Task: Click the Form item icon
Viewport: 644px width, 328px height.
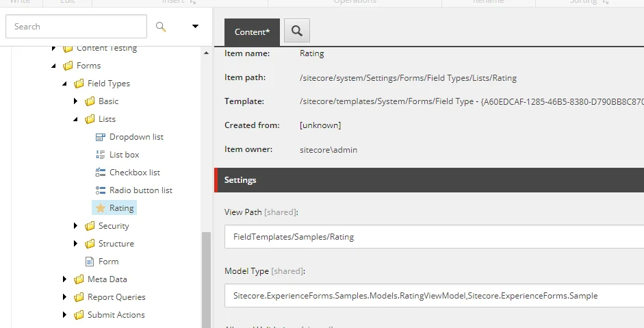Action: pyautogui.click(x=90, y=262)
